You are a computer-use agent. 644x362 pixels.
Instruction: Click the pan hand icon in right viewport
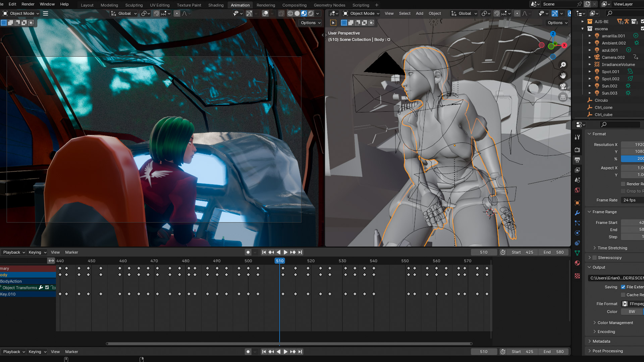coord(563,76)
